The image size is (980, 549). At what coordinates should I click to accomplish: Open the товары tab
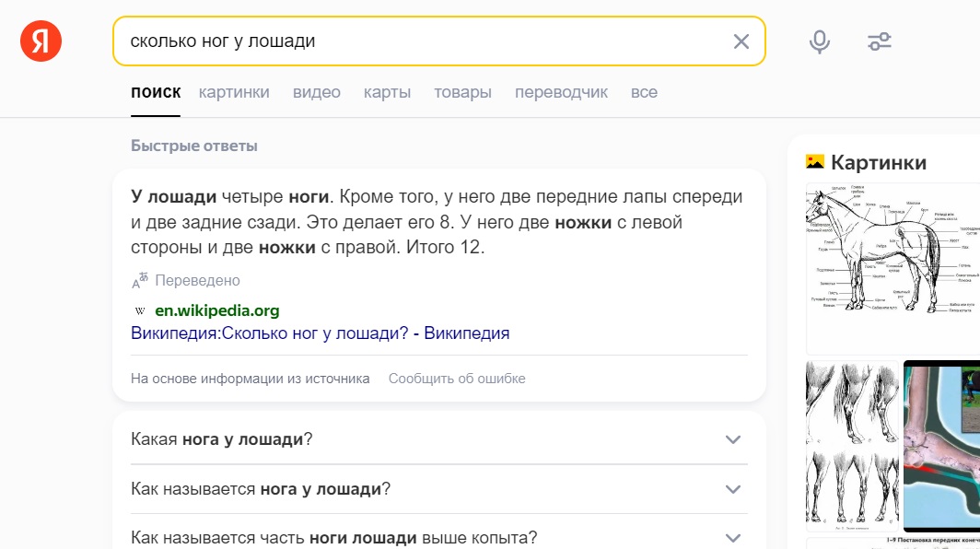(462, 92)
